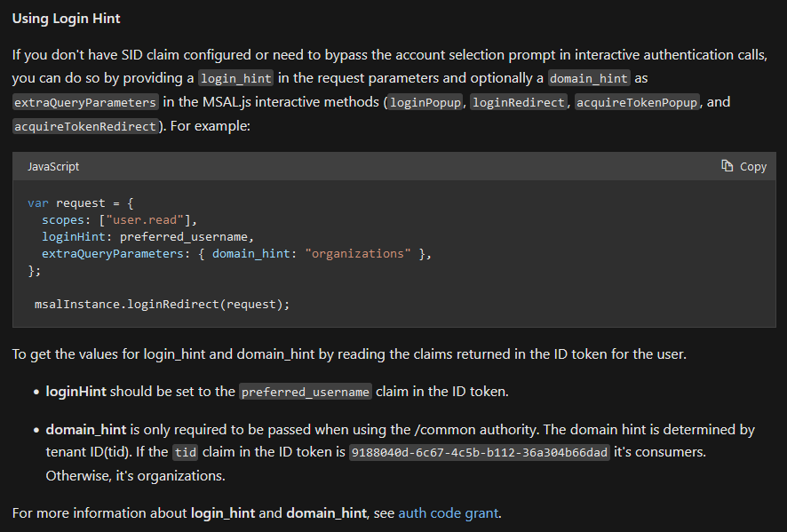Click the tenant GUID 9188040d-6c67 inline code
Viewport: 787px width, 532px height.
coord(480,452)
